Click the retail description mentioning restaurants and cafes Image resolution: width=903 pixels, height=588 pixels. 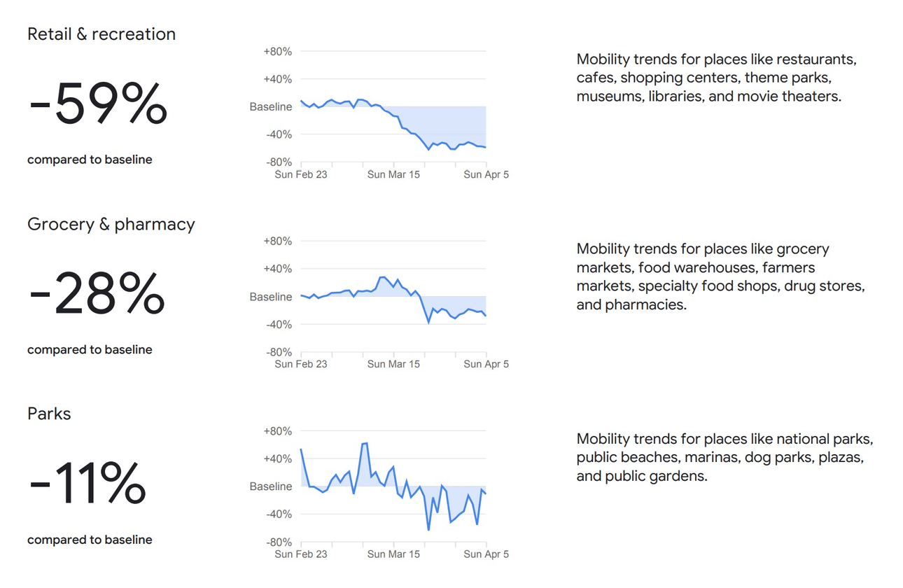[716, 78]
